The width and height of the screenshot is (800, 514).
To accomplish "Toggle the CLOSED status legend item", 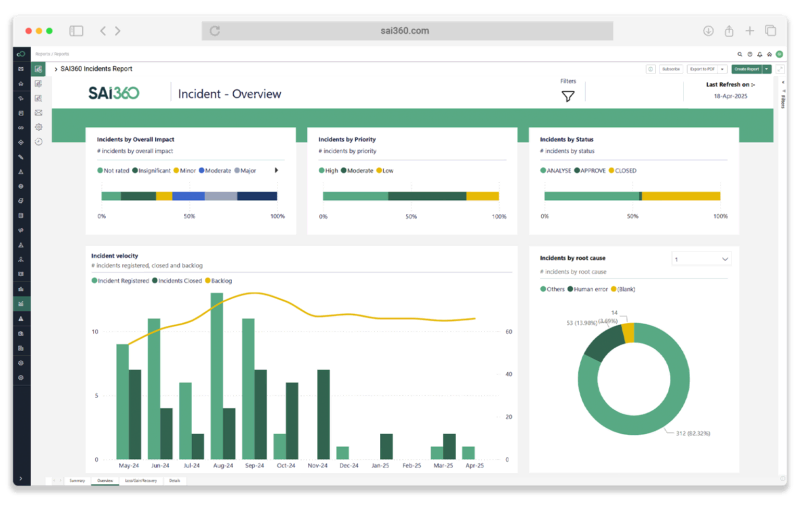I will [x=622, y=170].
